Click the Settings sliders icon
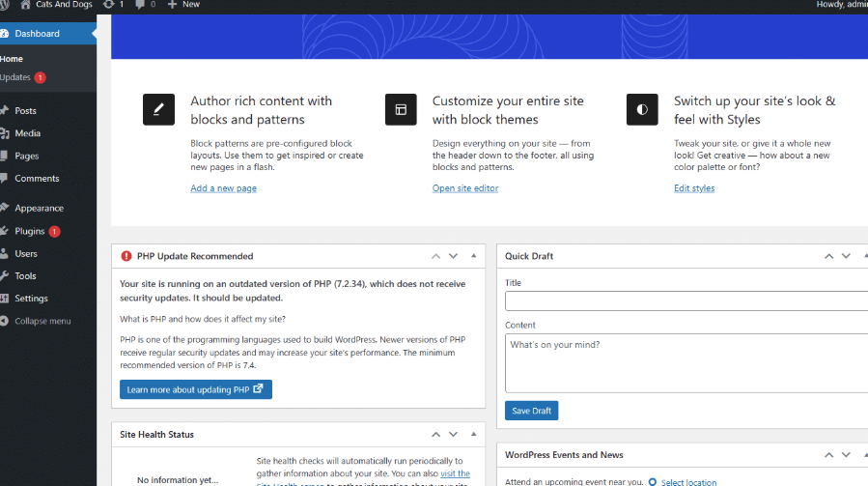Screen dimensions: 868x486 5,299
